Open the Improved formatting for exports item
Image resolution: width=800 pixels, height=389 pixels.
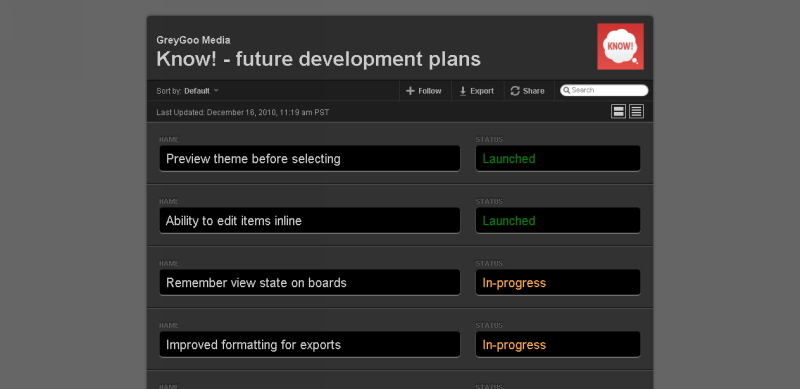[x=310, y=345]
